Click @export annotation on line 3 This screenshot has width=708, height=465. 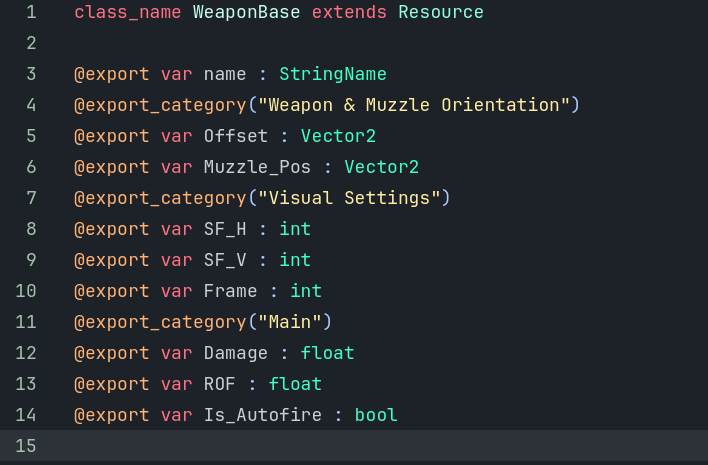coord(112,74)
